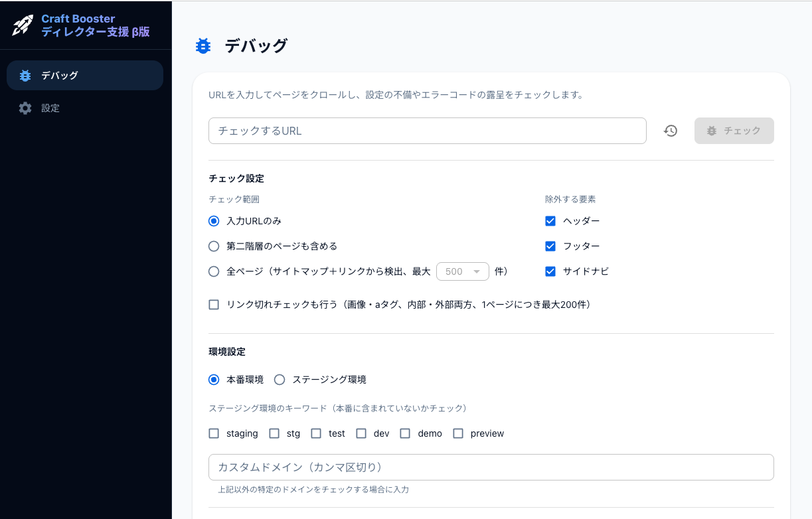The image size is (812, 519).
Task: Click the チェックするURL input field
Action: 428,131
